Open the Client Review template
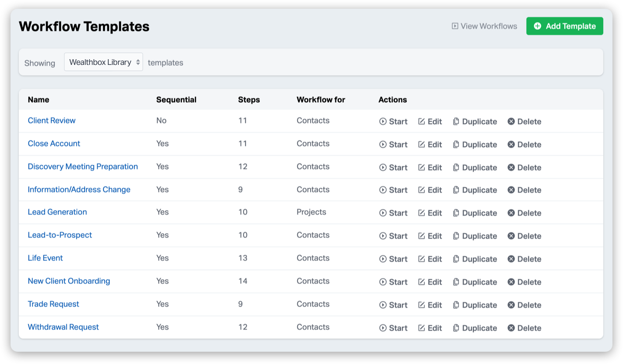Image resolution: width=623 pixels, height=364 pixels. (52, 121)
